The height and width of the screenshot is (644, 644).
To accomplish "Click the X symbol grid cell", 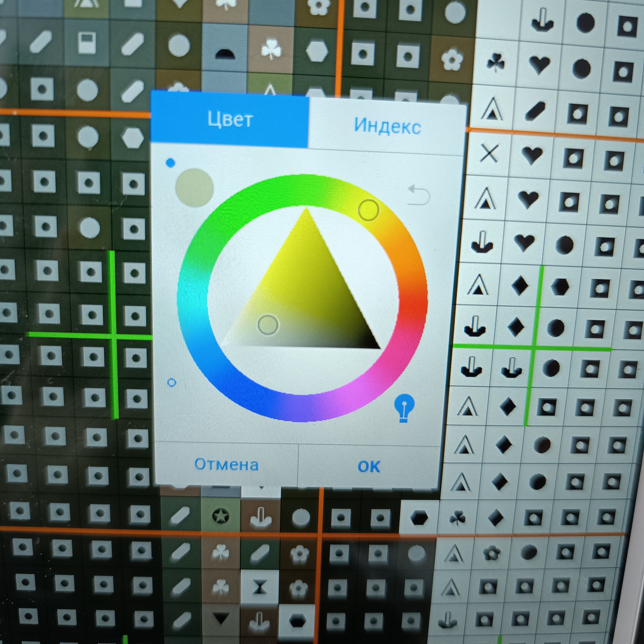I will [490, 154].
